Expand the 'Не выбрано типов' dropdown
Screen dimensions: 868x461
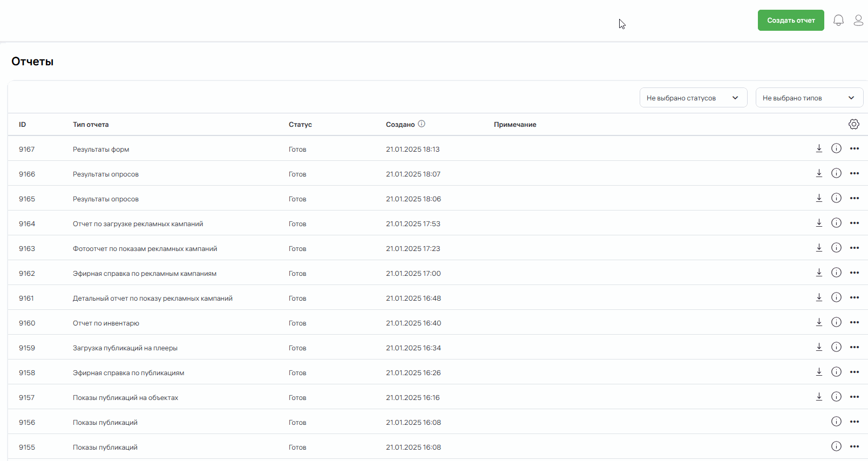coord(809,98)
